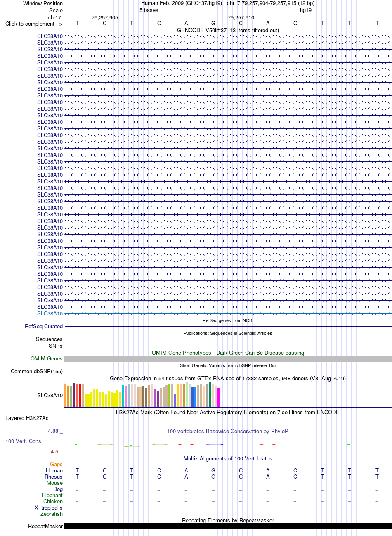This screenshot has width=392, height=536.
Task: Open OMIM Gene Phenotypes track title
Action: (228, 353)
